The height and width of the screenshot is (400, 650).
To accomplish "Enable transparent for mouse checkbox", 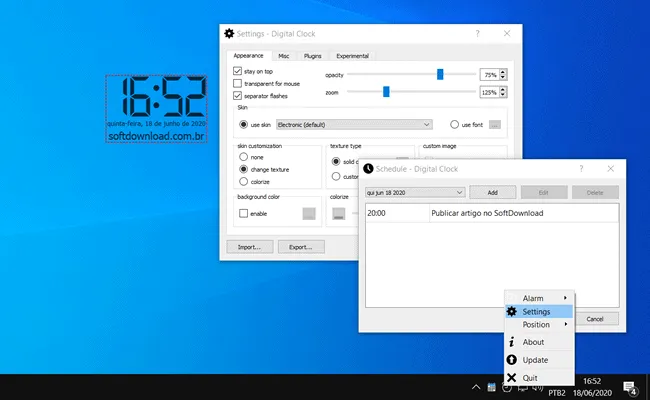I will click(237, 83).
